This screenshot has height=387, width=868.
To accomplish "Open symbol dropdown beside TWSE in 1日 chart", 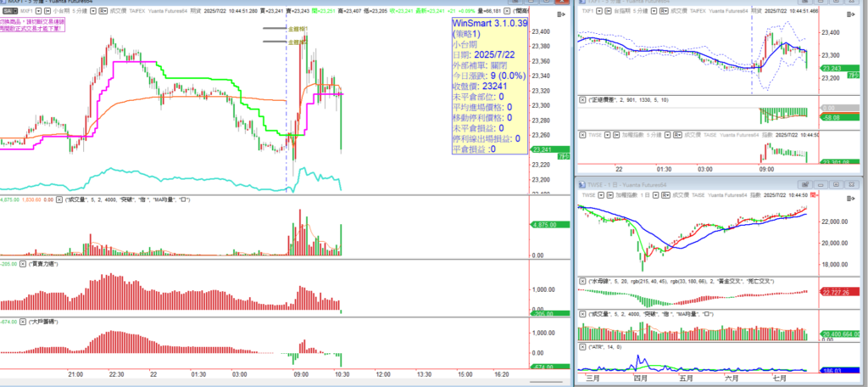I will (601, 195).
